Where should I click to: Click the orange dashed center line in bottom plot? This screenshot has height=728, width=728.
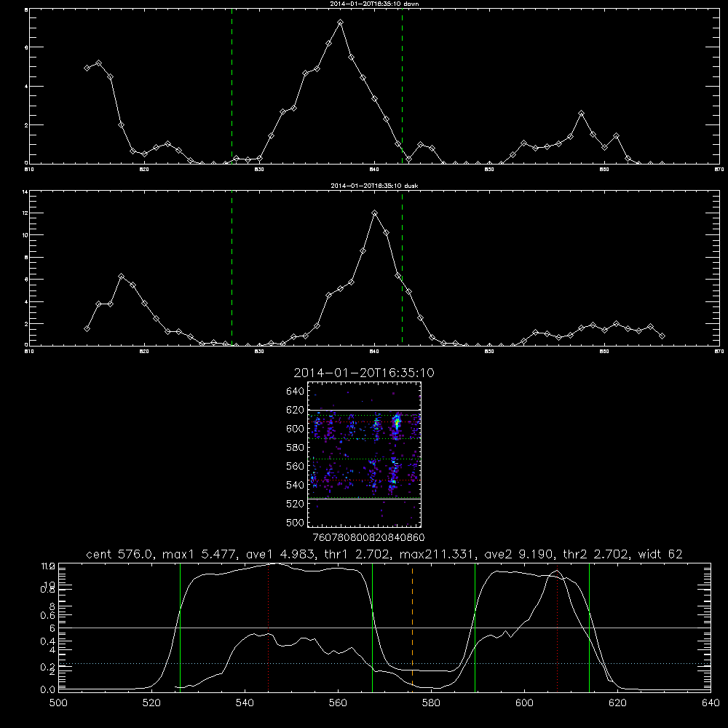pyautogui.click(x=412, y=627)
